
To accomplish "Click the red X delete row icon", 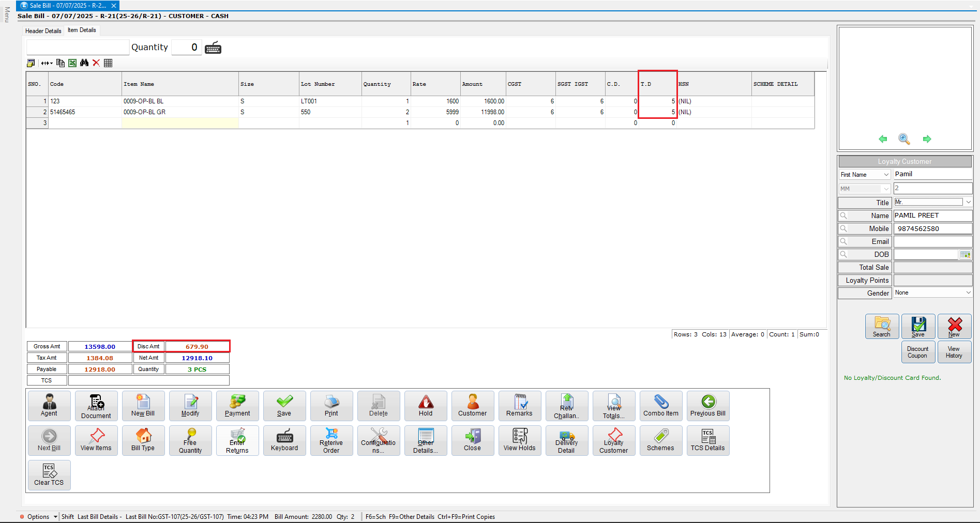I will pyautogui.click(x=96, y=63).
